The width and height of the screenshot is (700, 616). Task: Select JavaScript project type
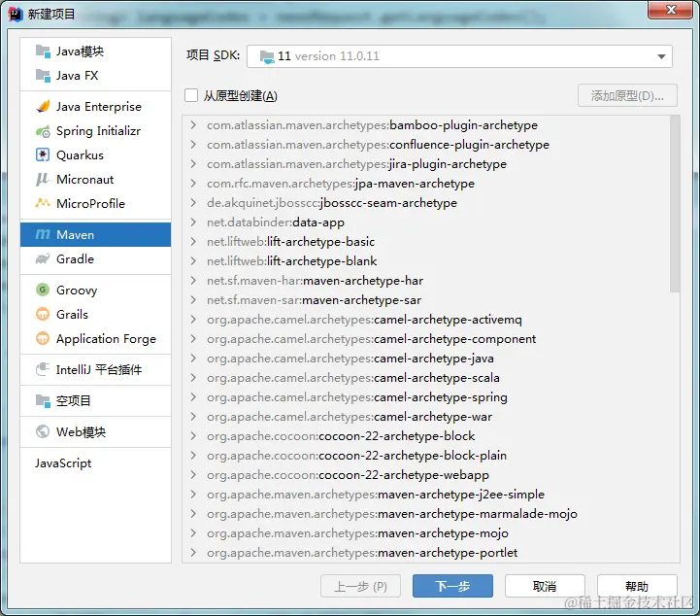(95, 462)
